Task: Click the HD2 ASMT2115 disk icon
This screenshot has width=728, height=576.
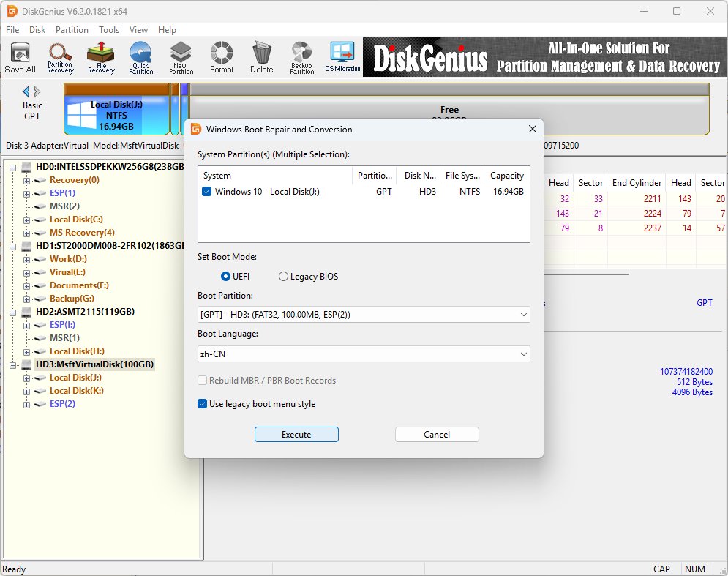Action: (x=26, y=312)
